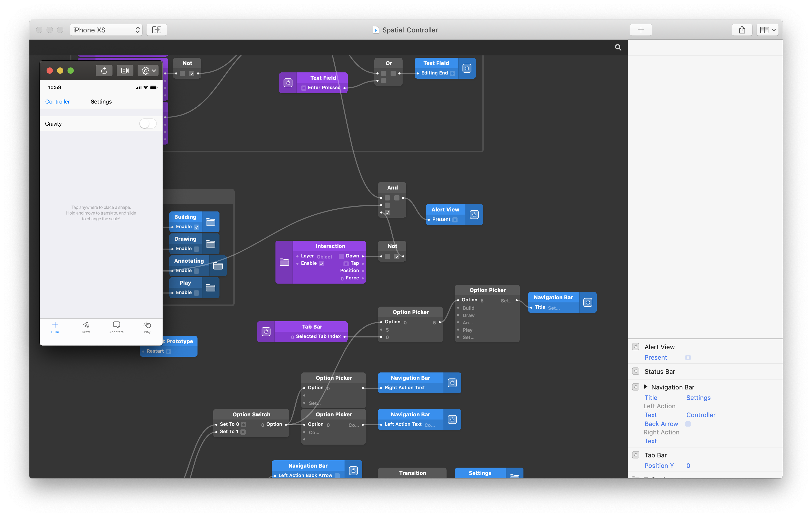
Task: Toggle the Annotating Enable checkbox
Action: tap(197, 271)
